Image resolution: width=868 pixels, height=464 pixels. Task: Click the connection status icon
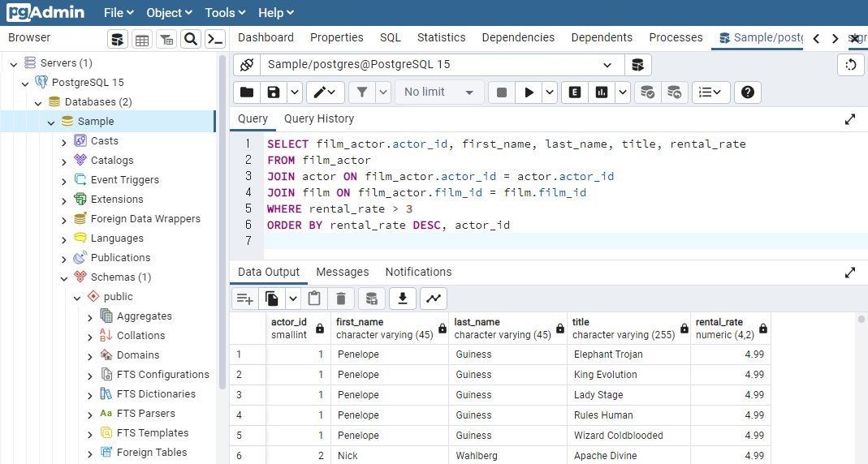247,65
